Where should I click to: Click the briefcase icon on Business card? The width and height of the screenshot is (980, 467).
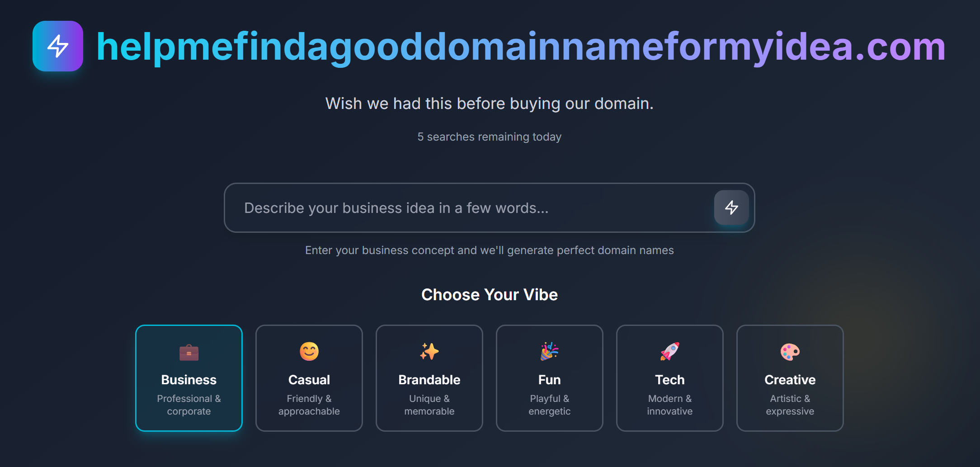coord(189,352)
